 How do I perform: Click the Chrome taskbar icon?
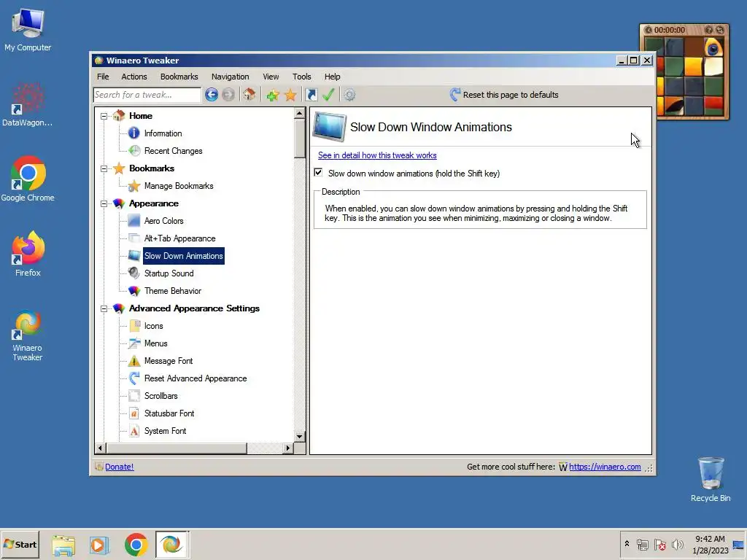coord(136,545)
